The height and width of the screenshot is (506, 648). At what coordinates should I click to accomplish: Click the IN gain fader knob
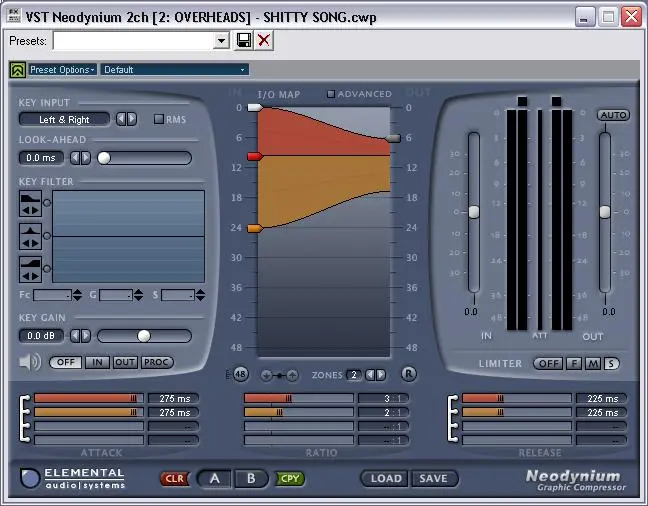click(474, 212)
